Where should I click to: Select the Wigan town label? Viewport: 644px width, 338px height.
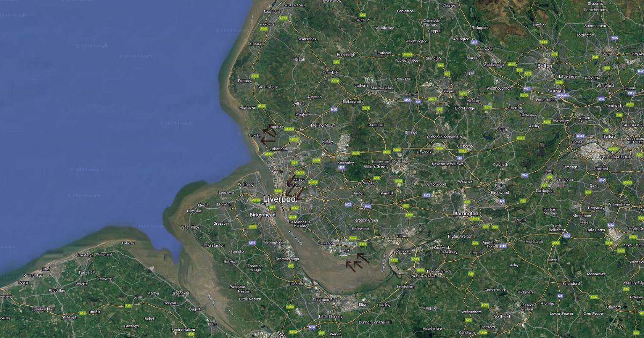448,91
